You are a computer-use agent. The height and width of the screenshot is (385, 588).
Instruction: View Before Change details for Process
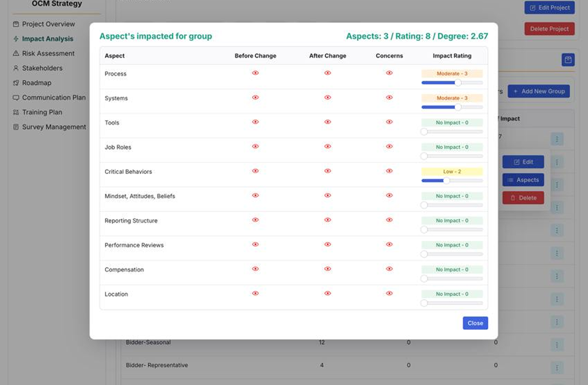[255, 73]
